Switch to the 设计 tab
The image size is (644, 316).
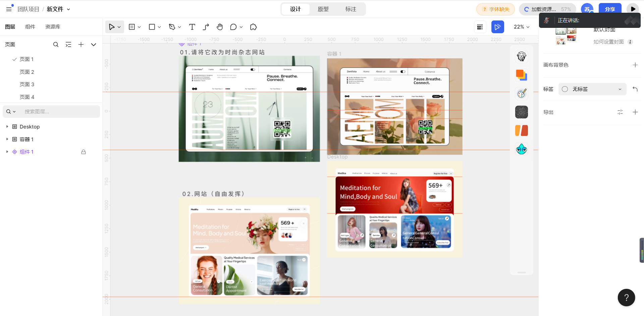[x=296, y=9]
